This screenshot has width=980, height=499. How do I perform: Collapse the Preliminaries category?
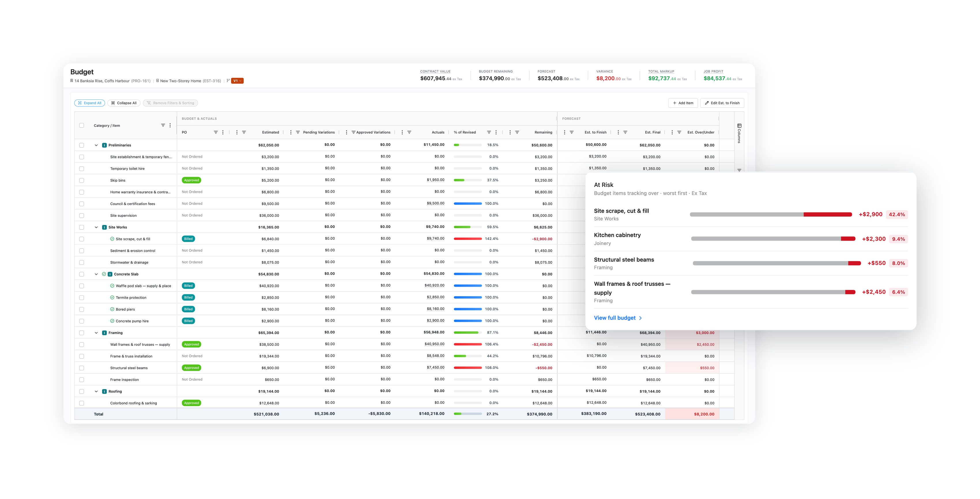[96, 145]
